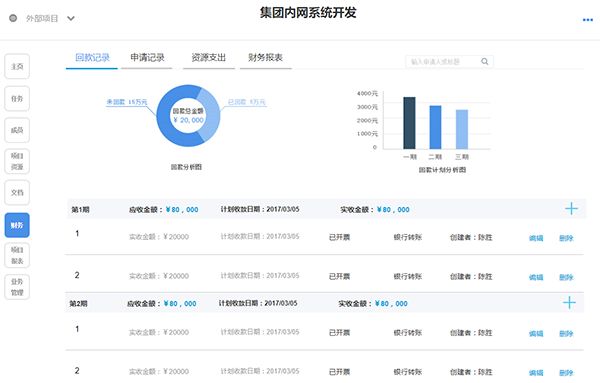Open the 项目资源 sidebar item
The width and height of the screenshot is (600, 383).
point(17,161)
